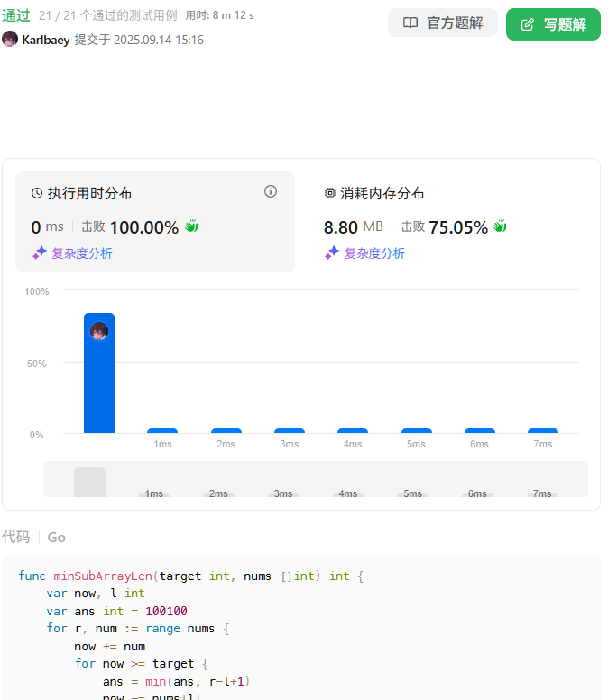The width and height of the screenshot is (608, 700).
Task: Click the 8.80 MB memory value
Action: 353,226
